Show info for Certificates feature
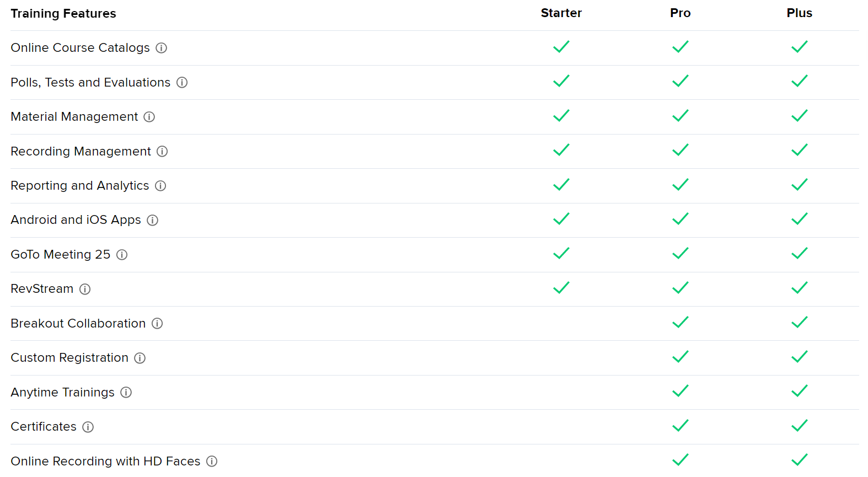The width and height of the screenshot is (868, 477). (88, 427)
